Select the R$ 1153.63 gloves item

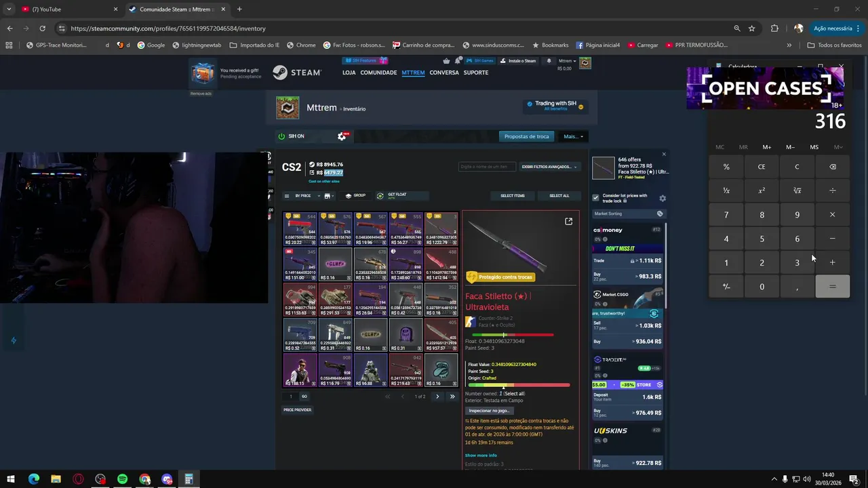pyautogui.click(x=300, y=300)
